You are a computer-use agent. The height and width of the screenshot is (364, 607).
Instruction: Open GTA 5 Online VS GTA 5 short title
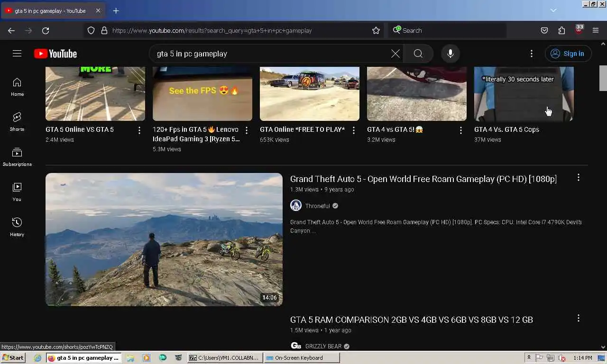pos(80,129)
